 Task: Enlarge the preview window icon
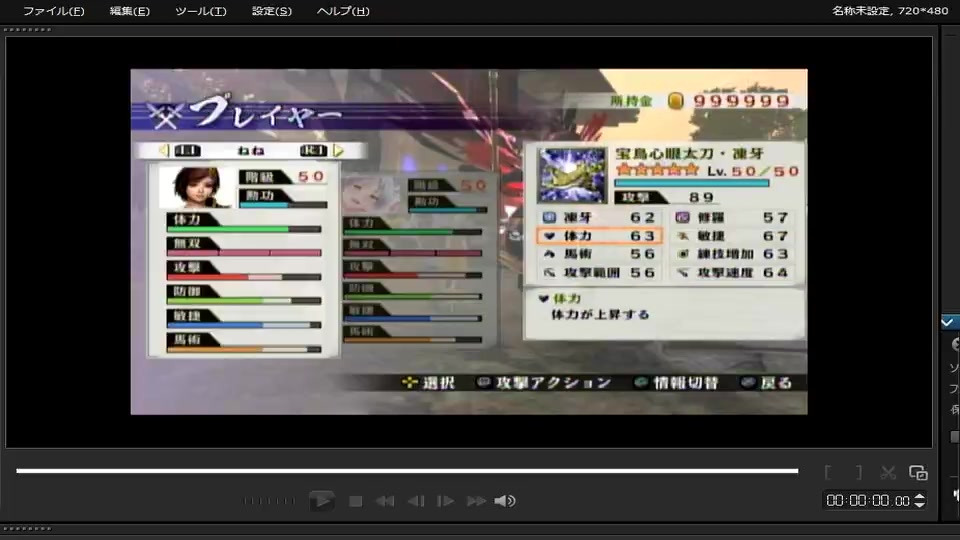coord(918,472)
